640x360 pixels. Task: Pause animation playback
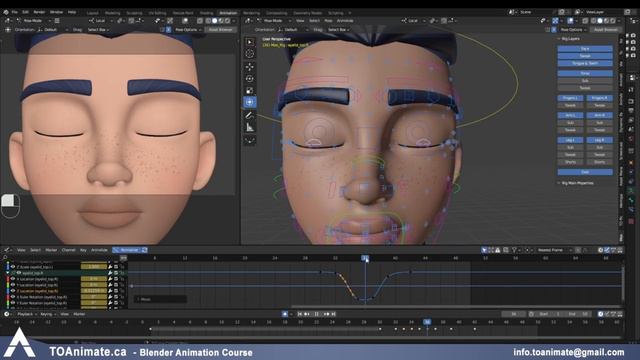[316, 314]
